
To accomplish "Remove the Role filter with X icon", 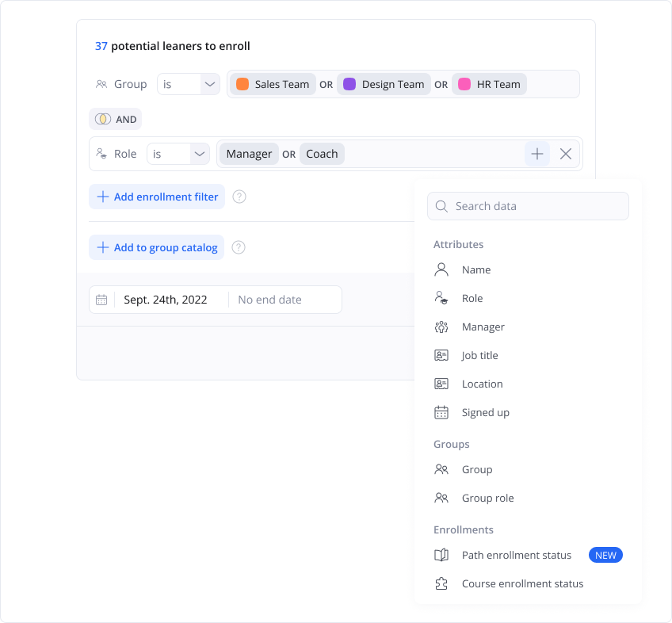I will click(566, 154).
